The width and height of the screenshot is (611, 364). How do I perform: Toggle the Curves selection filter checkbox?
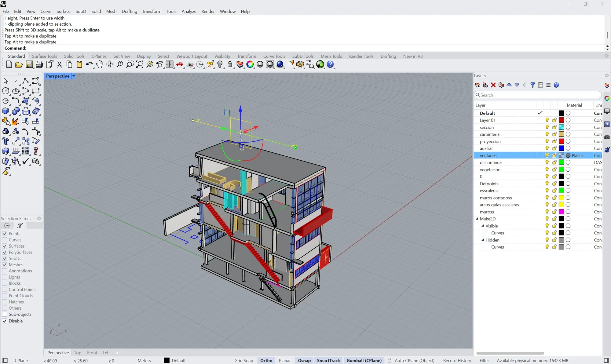pyautogui.click(x=5, y=240)
